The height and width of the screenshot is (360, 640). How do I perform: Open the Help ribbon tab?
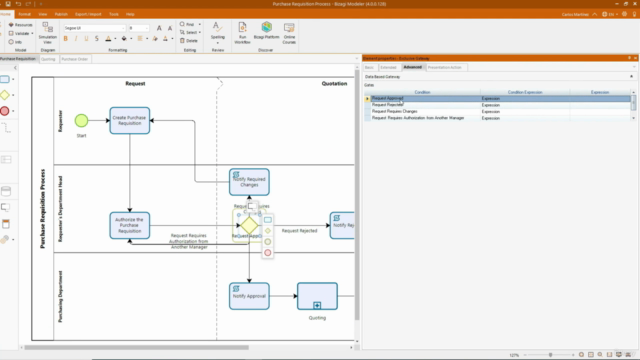pos(130,14)
